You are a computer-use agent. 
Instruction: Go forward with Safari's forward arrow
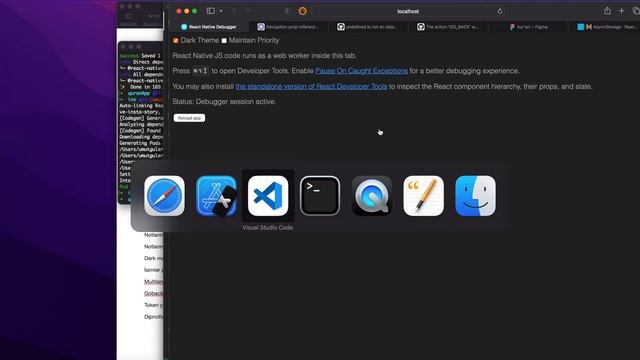coord(247,11)
